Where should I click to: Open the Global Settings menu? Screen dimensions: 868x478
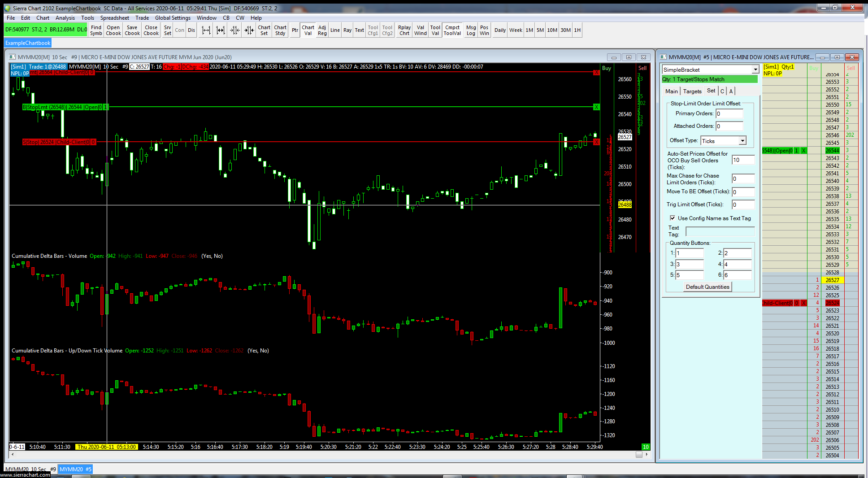pyautogui.click(x=173, y=18)
